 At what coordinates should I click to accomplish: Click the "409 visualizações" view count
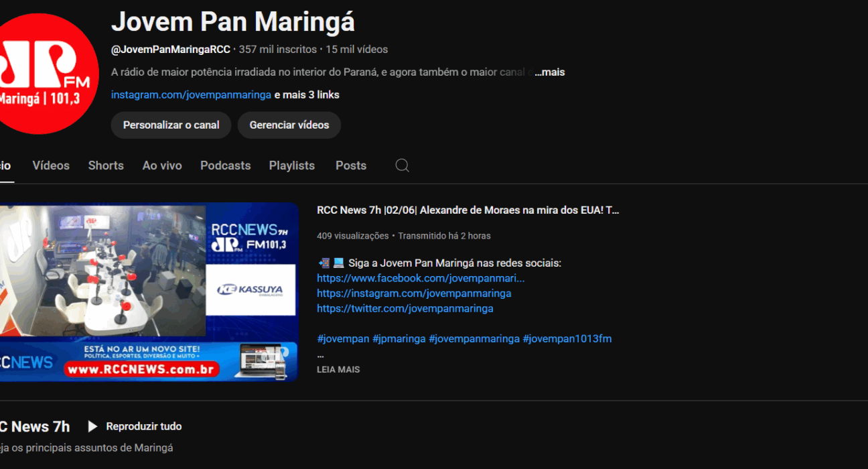pos(353,236)
